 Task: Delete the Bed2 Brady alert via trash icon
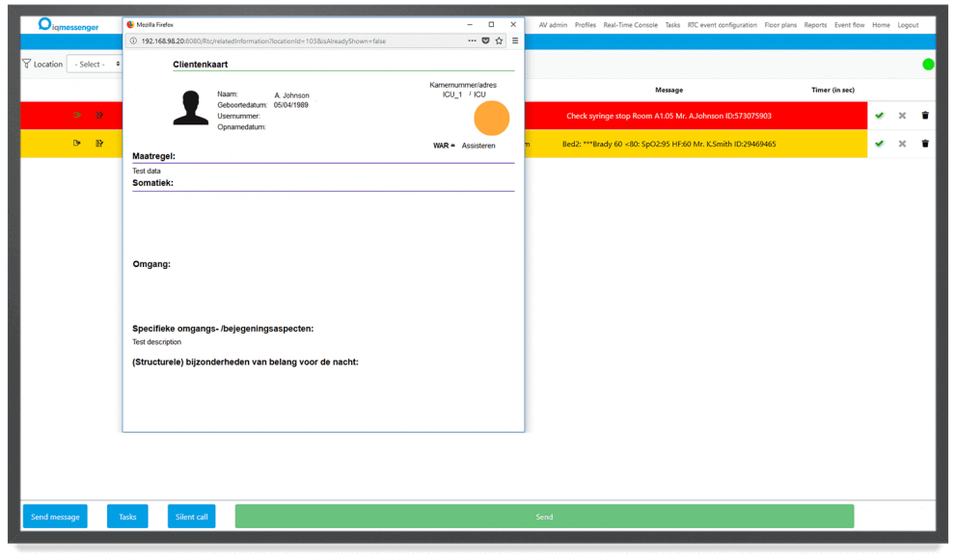(x=925, y=144)
